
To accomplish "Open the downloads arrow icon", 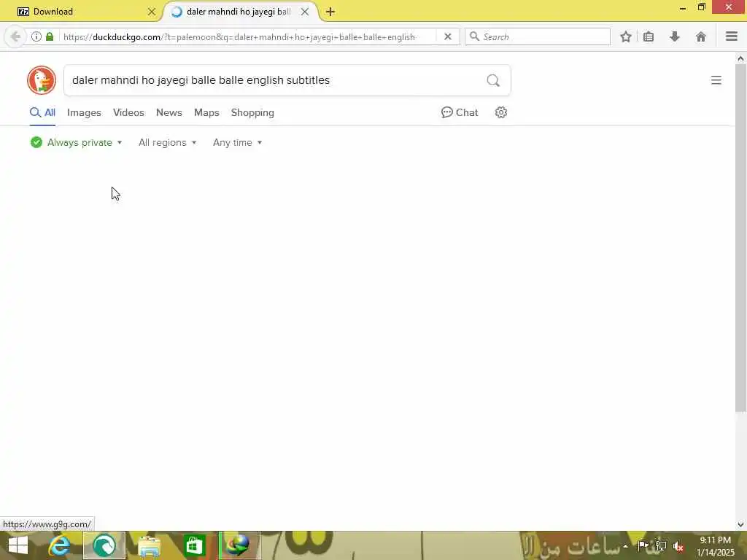I will pyautogui.click(x=675, y=36).
